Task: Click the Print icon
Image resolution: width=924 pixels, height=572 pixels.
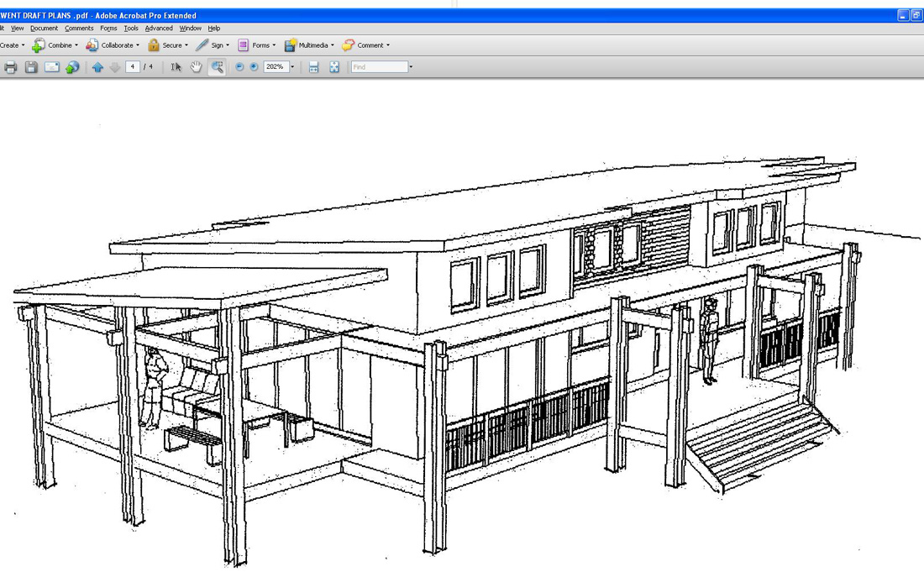Action: click(x=10, y=67)
